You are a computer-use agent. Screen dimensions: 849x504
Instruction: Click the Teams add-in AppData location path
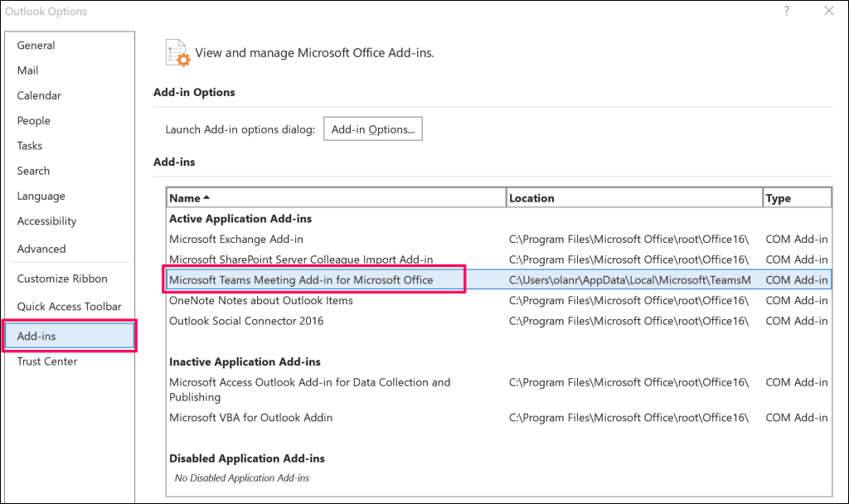(x=630, y=280)
